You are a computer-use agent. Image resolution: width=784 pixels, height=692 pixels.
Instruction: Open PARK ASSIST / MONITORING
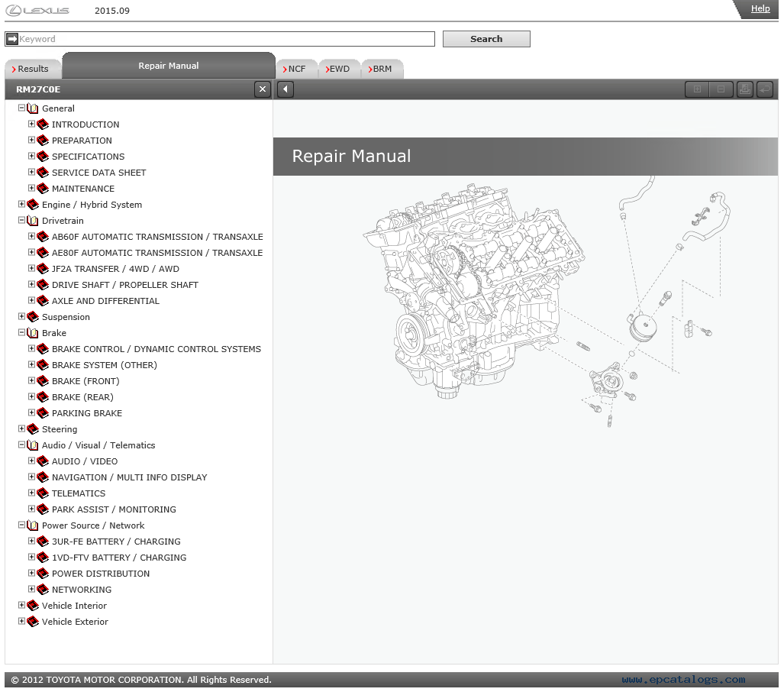[114, 509]
